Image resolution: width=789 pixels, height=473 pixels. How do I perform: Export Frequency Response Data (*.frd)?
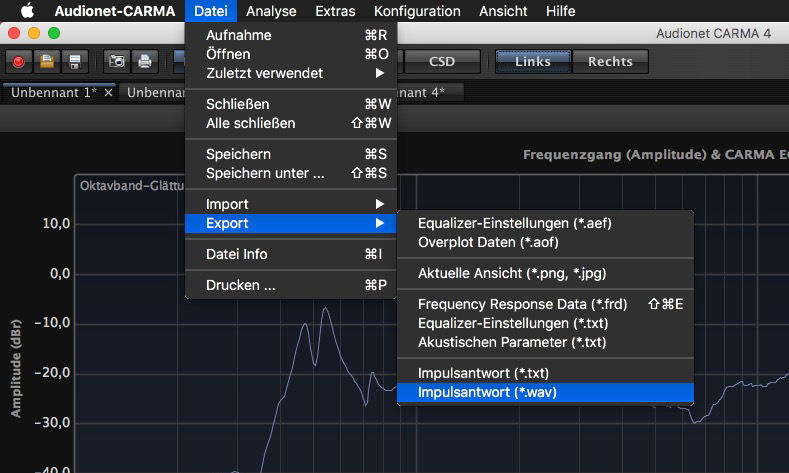[545, 304]
